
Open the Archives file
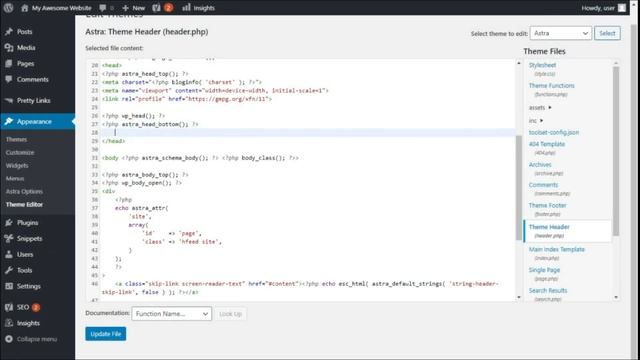click(540, 164)
